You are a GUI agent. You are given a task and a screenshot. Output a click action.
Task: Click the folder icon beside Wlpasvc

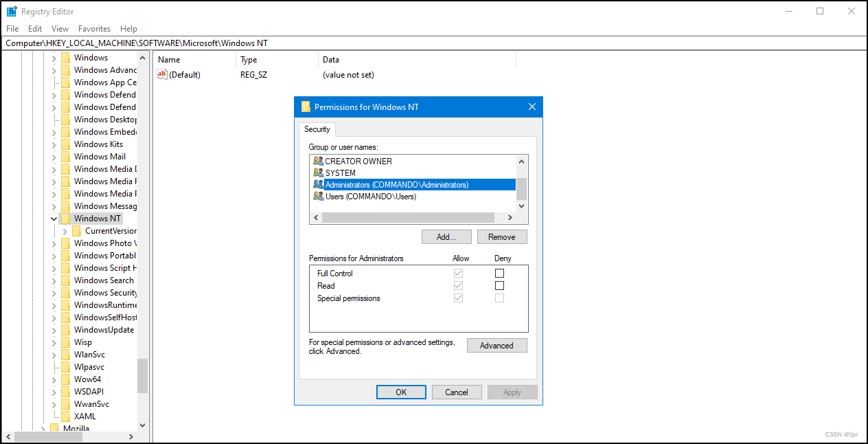click(66, 367)
